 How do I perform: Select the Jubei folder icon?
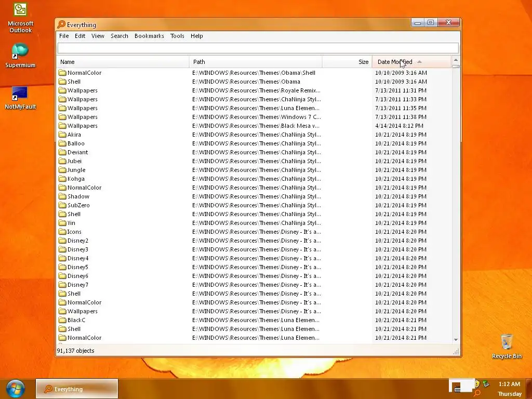tap(62, 161)
